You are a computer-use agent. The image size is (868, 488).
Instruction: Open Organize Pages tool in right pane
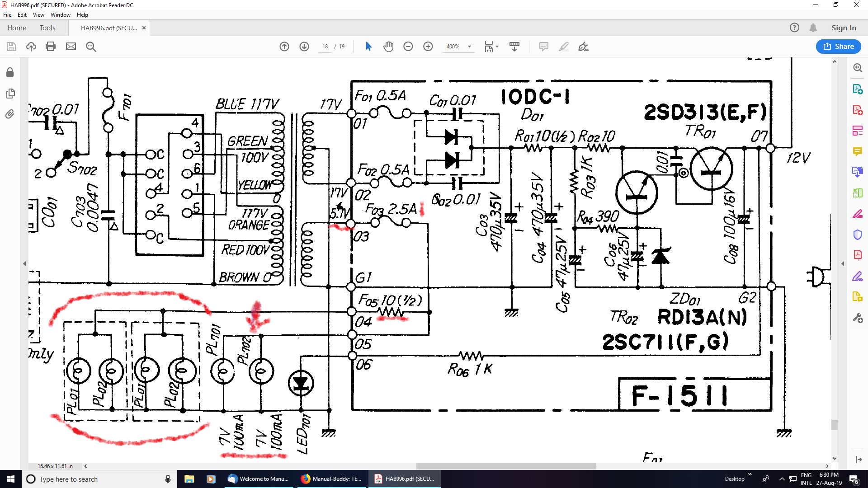pos(858,193)
